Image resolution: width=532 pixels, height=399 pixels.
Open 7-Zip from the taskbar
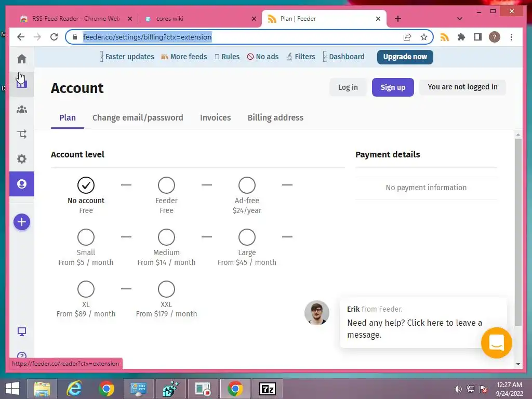click(268, 389)
